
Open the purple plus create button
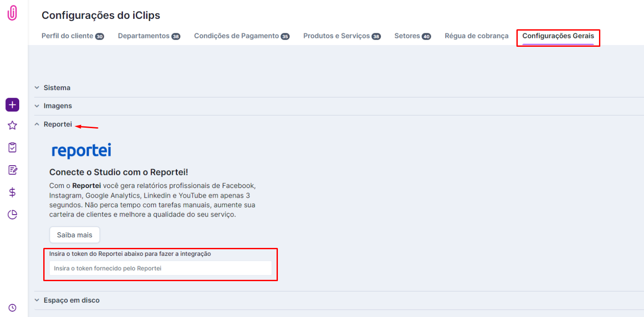click(12, 105)
